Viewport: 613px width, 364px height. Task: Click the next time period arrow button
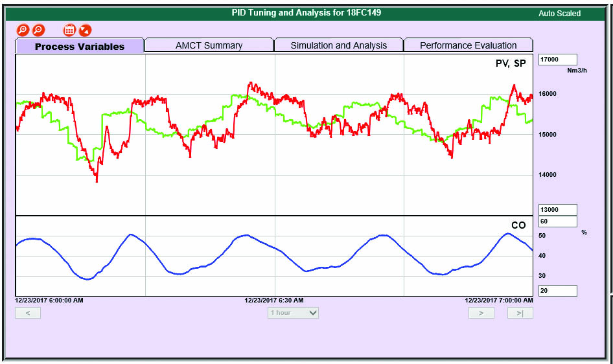[481, 313]
